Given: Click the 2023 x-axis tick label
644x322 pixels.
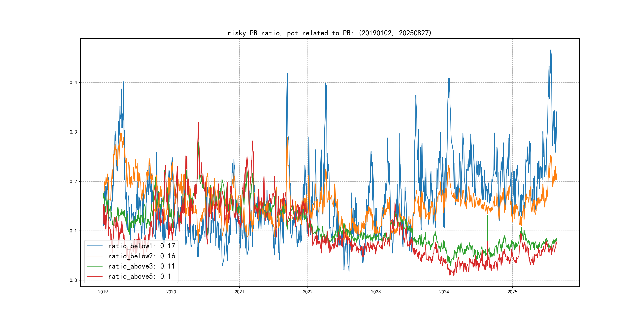Looking at the screenshot, I should [x=376, y=292].
